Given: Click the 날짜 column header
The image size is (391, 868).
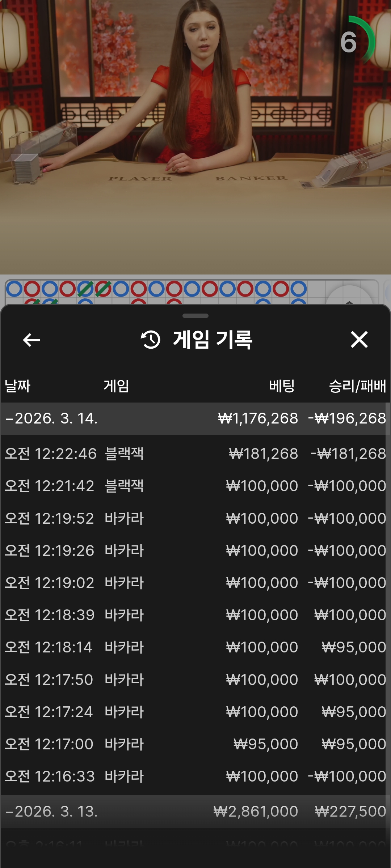Looking at the screenshot, I should [17, 386].
